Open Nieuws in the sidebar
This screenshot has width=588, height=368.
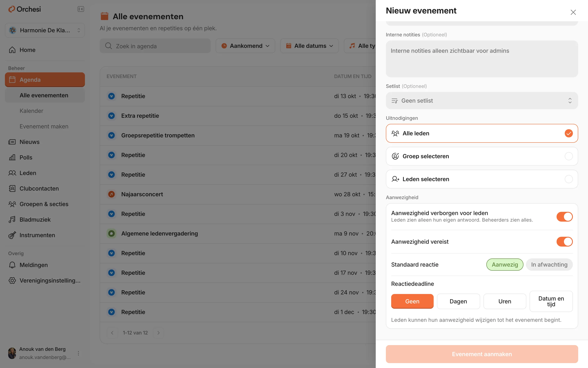coord(45,142)
